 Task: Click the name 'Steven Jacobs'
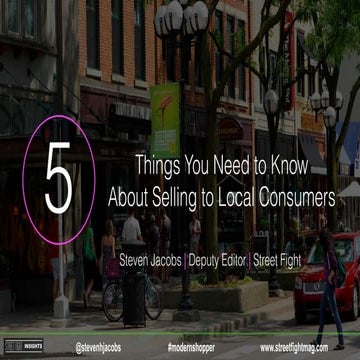(x=151, y=261)
